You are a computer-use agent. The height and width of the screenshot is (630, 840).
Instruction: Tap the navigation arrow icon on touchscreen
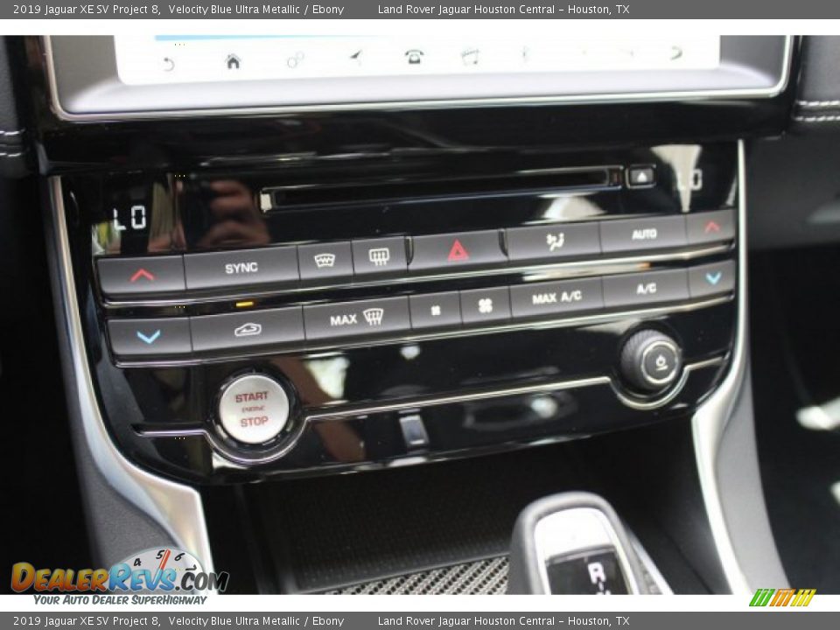coord(356,56)
